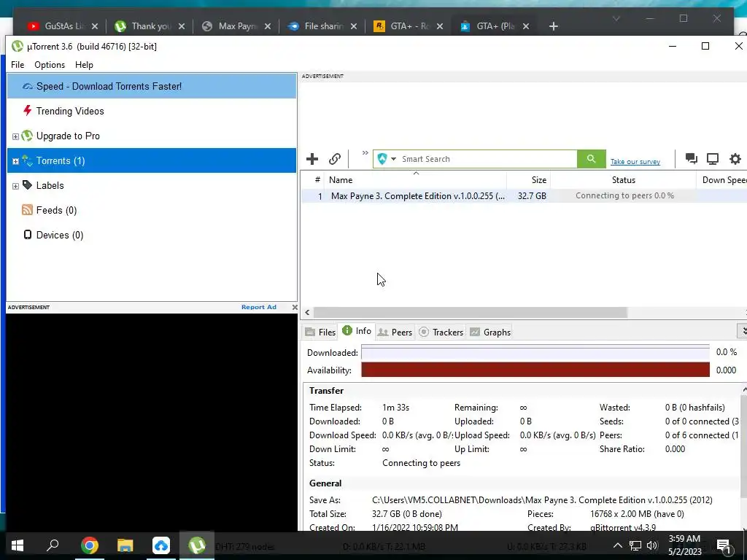Image resolution: width=747 pixels, height=560 pixels.
Task: Sort torrents by Status column header
Action: (623, 180)
